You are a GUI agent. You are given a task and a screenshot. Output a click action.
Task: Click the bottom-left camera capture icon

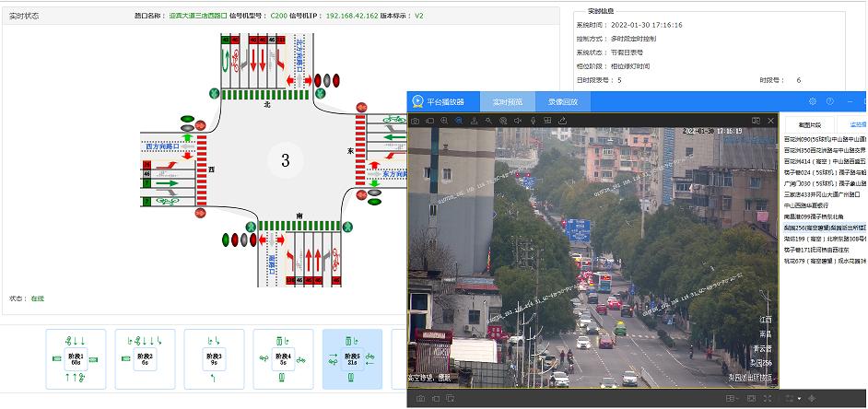[x=419, y=399]
